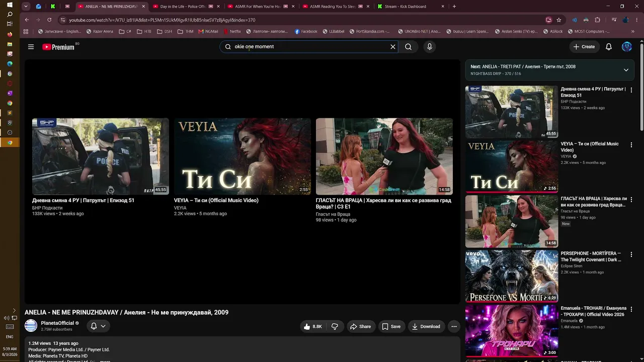Bookmark this page with the star

coord(559,20)
